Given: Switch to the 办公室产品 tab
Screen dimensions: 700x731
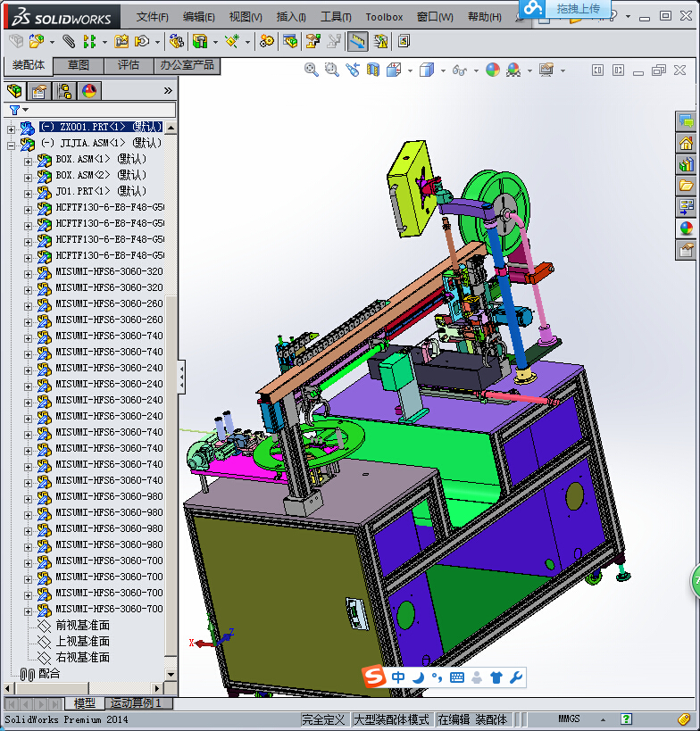Looking at the screenshot, I should pos(187,65).
